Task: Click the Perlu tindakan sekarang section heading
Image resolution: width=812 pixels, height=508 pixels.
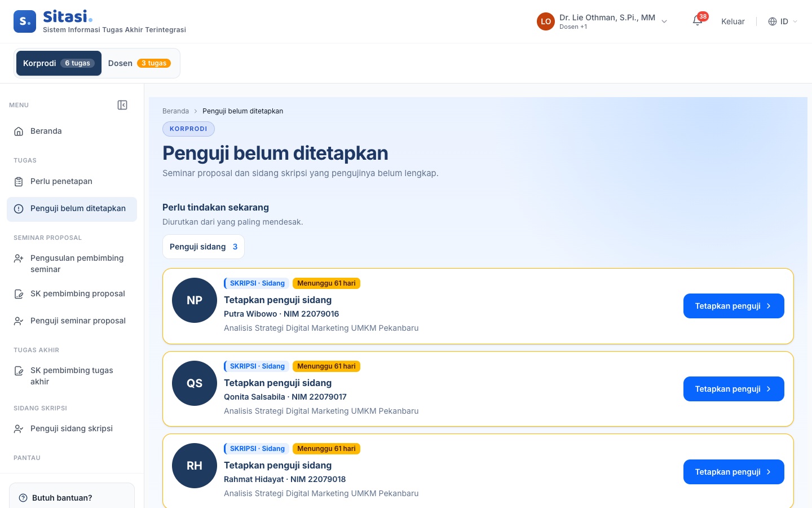Action: tap(215, 207)
